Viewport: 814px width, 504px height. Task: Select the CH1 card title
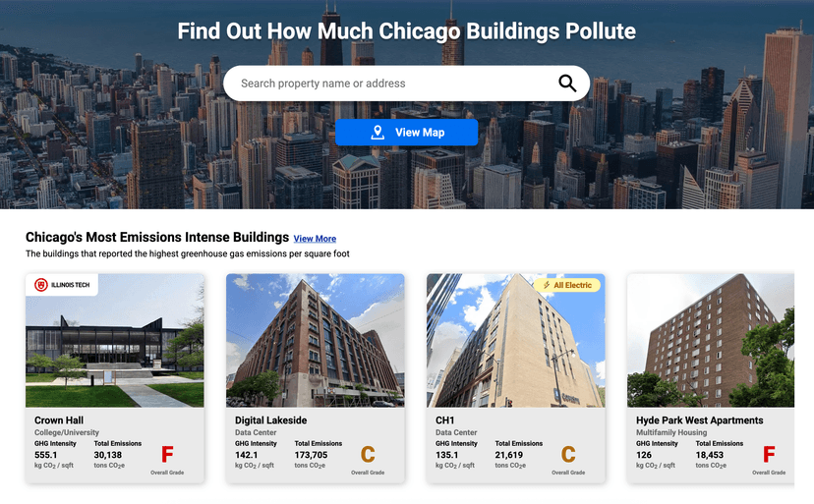click(x=445, y=420)
